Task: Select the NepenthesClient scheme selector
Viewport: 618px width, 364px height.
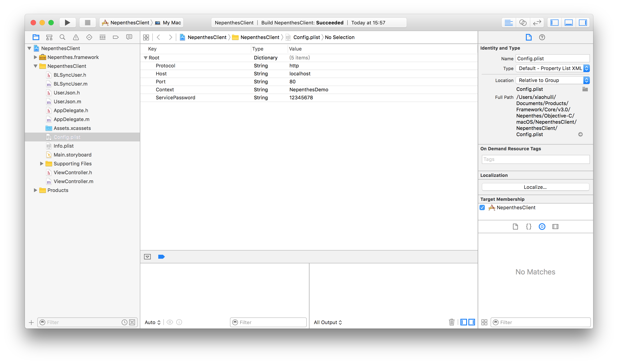Action: click(x=126, y=23)
